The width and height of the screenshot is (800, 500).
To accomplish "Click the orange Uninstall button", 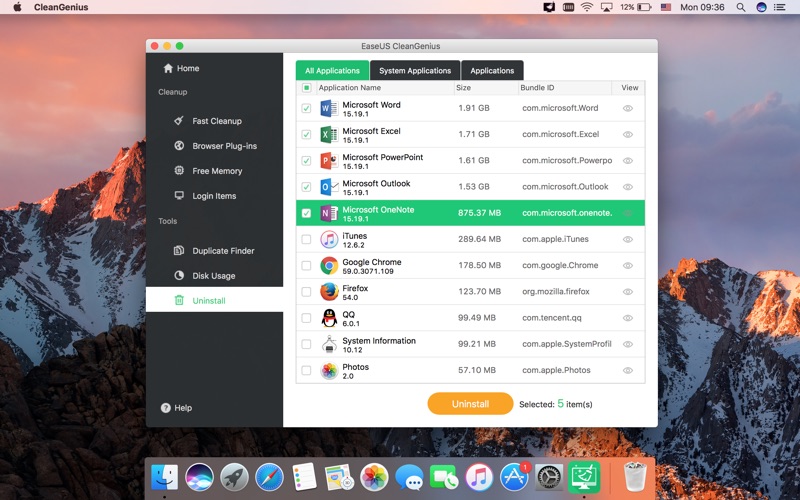I will (x=470, y=404).
